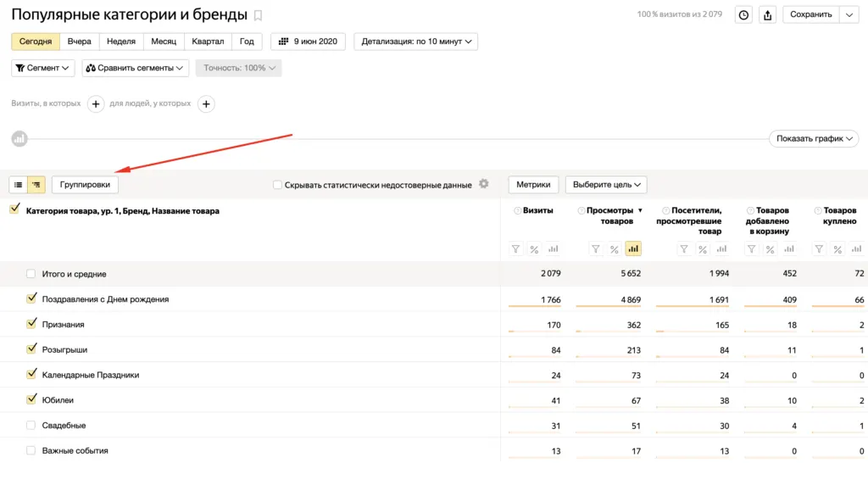Open the Метрики button
The height and width of the screenshot is (485, 868).
pos(533,184)
